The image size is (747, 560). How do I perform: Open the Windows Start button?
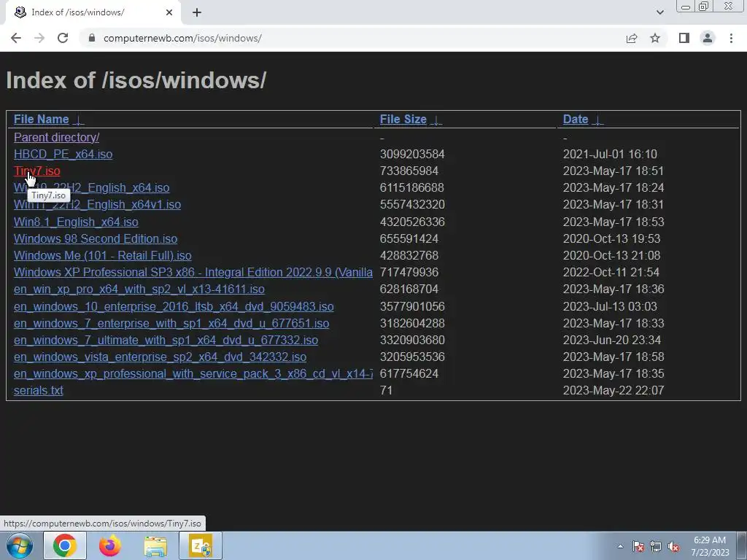pos(20,545)
